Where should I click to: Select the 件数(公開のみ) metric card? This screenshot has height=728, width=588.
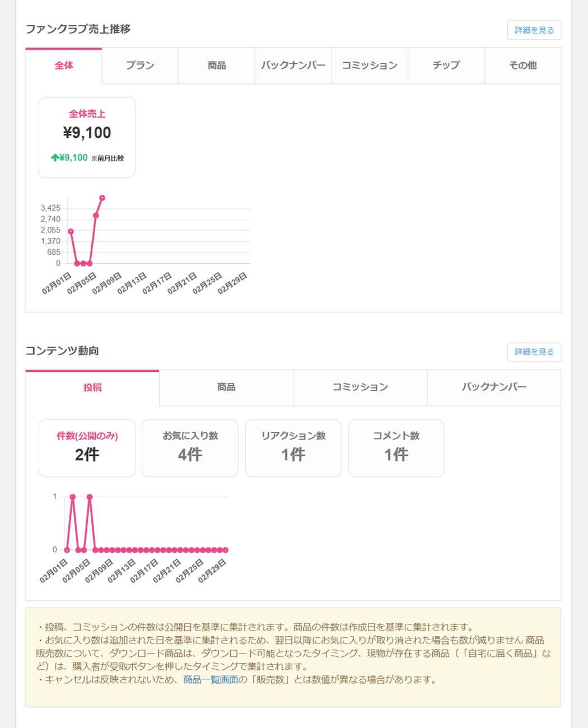(x=87, y=448)
